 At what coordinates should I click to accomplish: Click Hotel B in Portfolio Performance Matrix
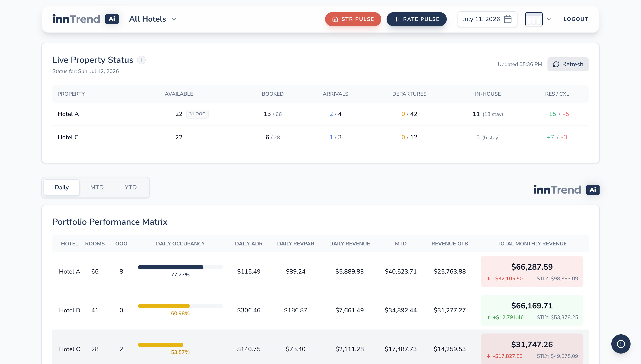point(69,310)
